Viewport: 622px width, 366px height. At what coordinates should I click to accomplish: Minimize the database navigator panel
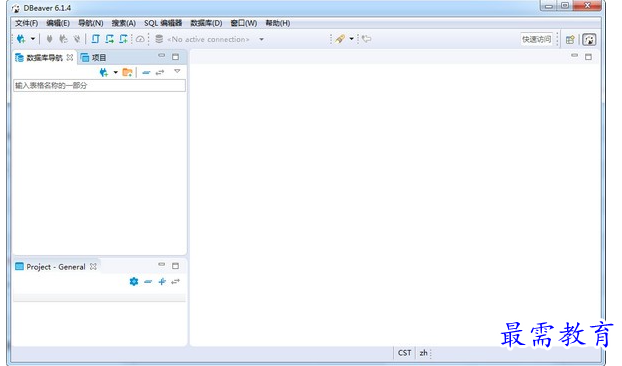(x=161, y=56)
